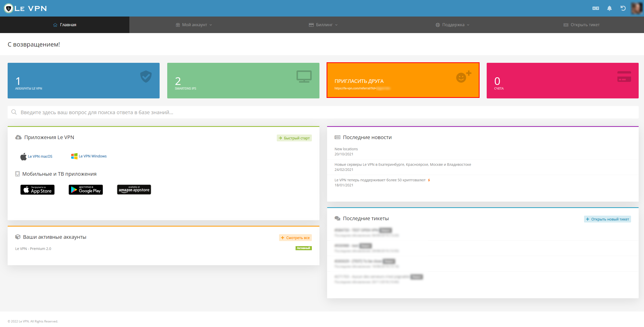Open the SmartDNS IPs tile
This screenshot has width=644, height=327.
pos(243,81)
